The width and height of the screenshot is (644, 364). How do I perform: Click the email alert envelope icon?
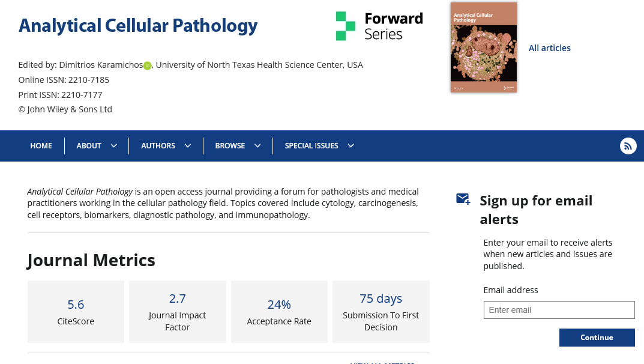pos(463,199)
